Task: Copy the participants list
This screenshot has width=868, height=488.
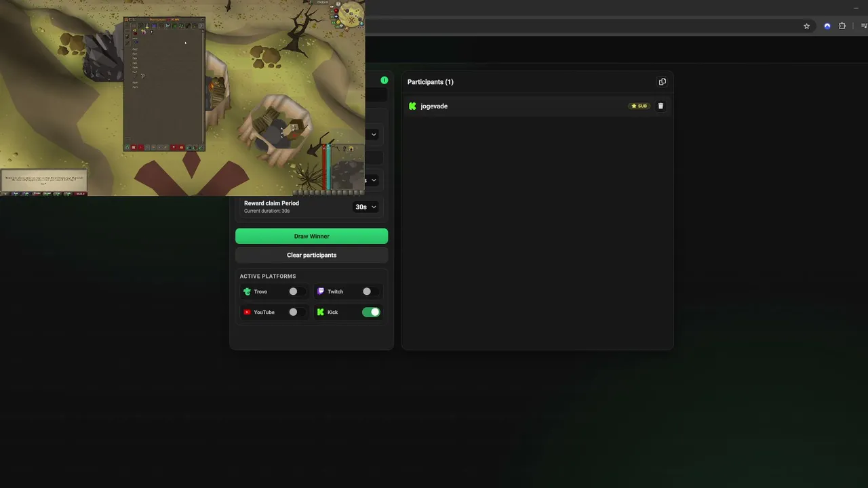Action: pyautogui.click(x=663, y=82)
